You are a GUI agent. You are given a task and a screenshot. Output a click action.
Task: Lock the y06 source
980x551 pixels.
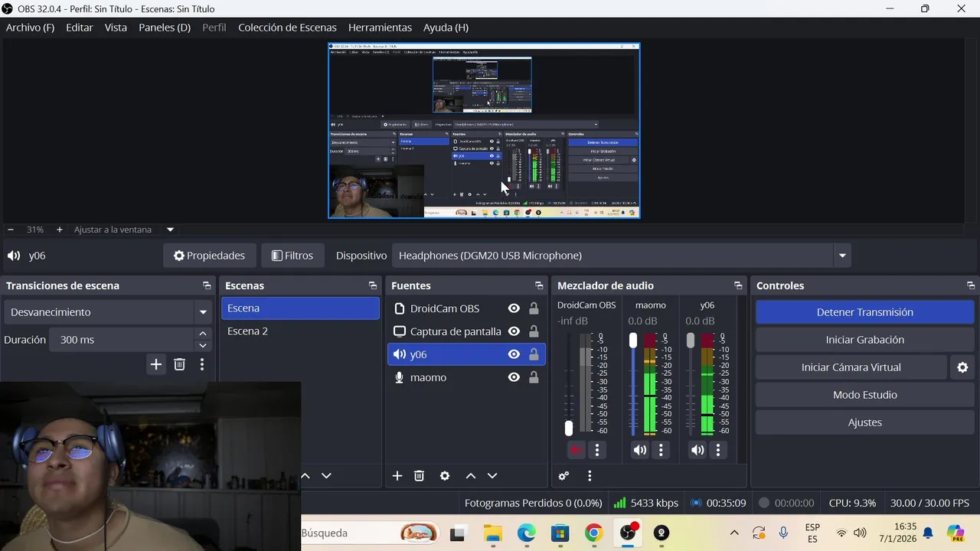point(534,354)
